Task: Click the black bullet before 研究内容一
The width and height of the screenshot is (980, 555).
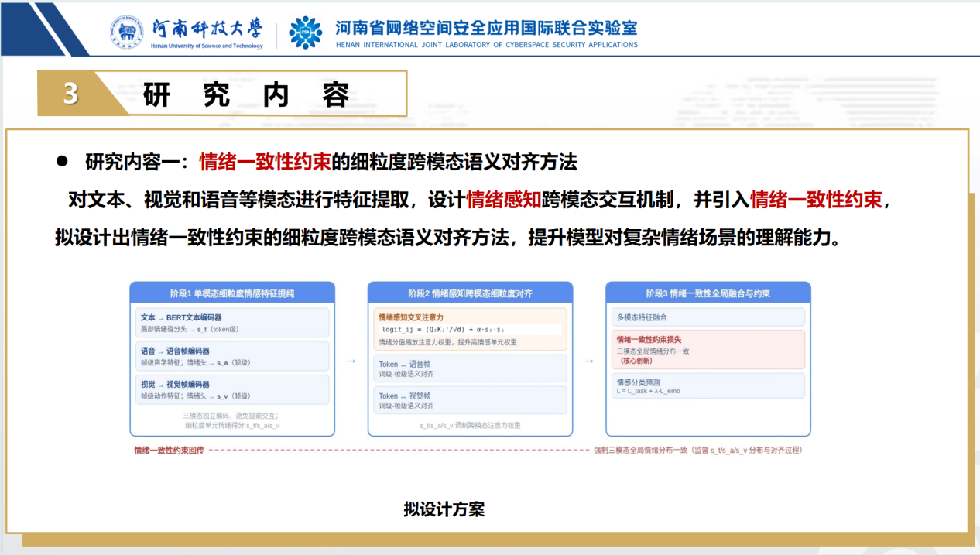Action: coord(62,161)
